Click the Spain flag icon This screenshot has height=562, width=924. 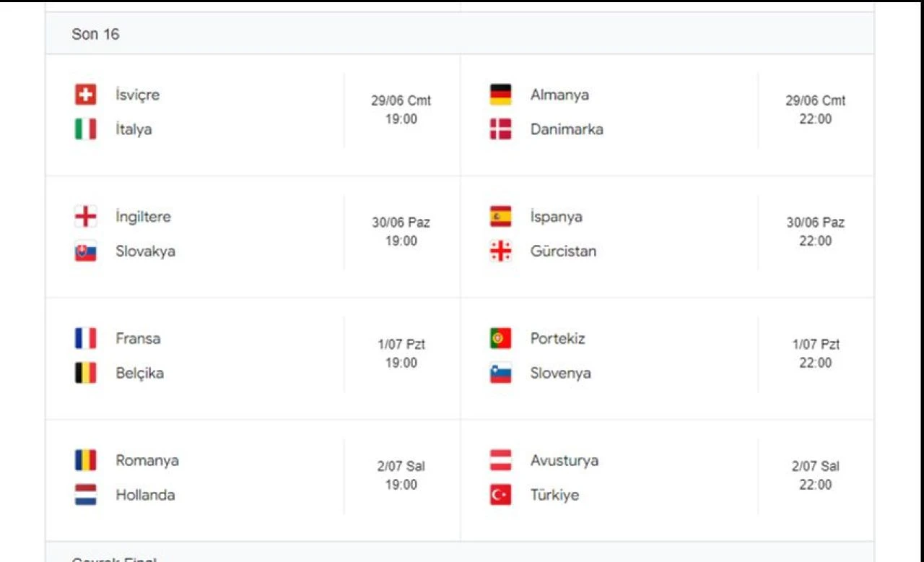click(x=500, y=217)
